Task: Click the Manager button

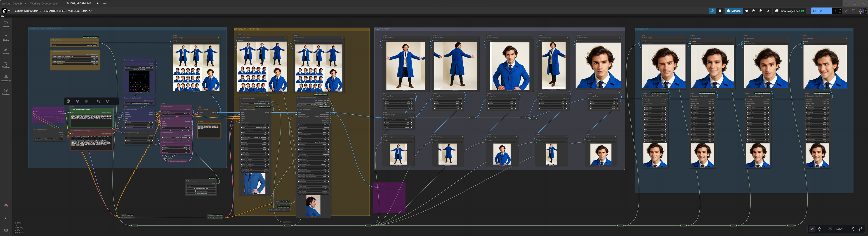Action: coord(734,11)
